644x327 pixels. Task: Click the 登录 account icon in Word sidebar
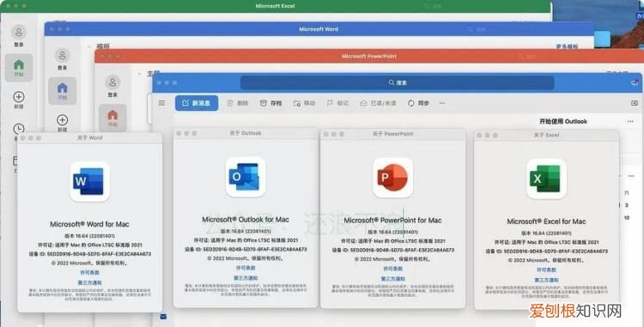[63, 55]
